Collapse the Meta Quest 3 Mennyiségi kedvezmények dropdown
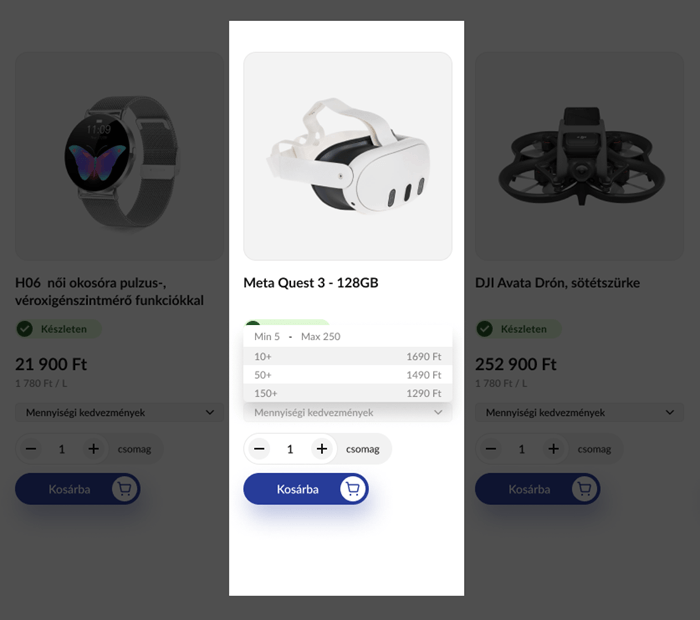Screen dimensions: 700x620 348,412
